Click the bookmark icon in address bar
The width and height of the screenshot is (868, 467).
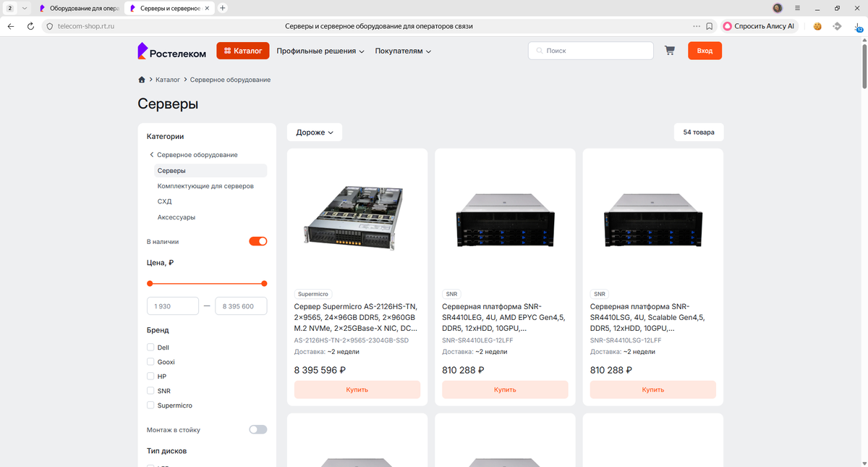pos(710,26)
